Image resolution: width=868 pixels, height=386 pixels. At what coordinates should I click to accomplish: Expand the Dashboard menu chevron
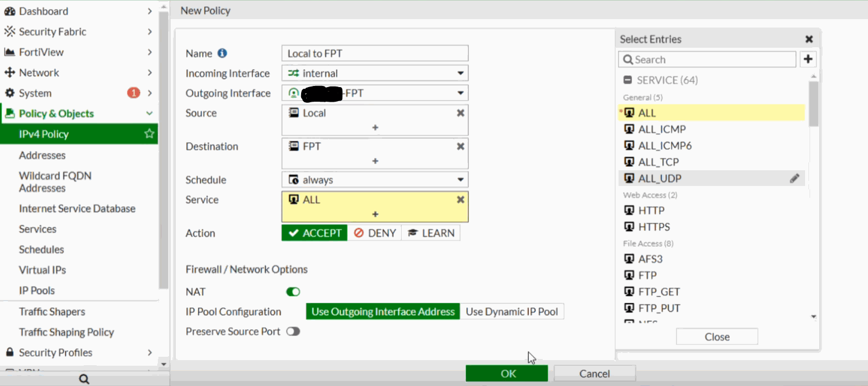pos(149,11)
